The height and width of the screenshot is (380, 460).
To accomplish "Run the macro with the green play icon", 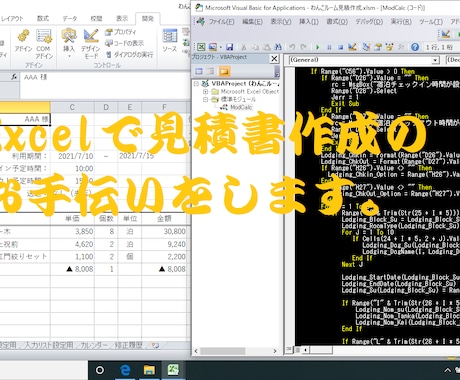I will 317,47.
